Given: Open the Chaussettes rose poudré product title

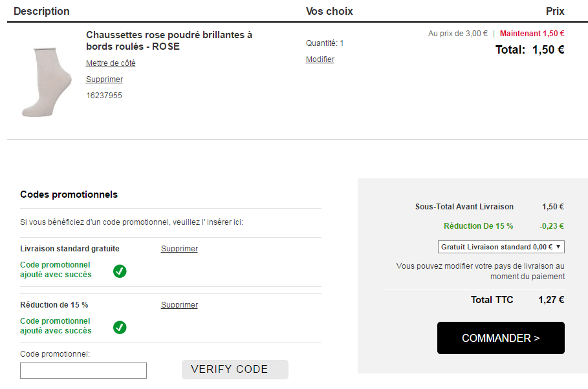Looking at the screenshot, I should pyautogui.click(x=169, y=41).
